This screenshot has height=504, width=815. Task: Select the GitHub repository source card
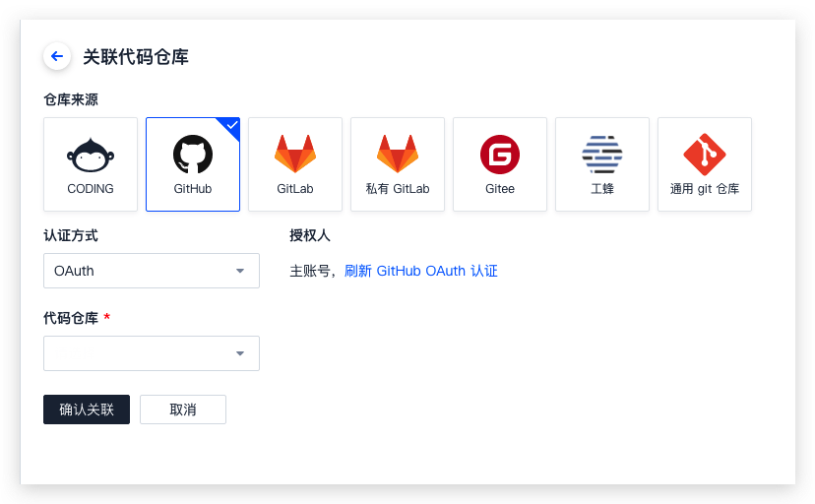click(193, 164)
